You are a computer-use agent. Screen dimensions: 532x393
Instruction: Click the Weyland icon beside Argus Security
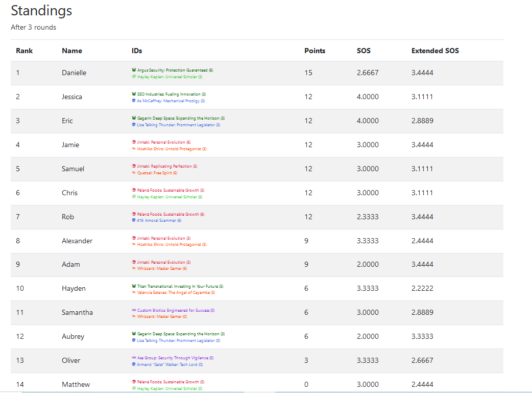(x=134, y=70)
